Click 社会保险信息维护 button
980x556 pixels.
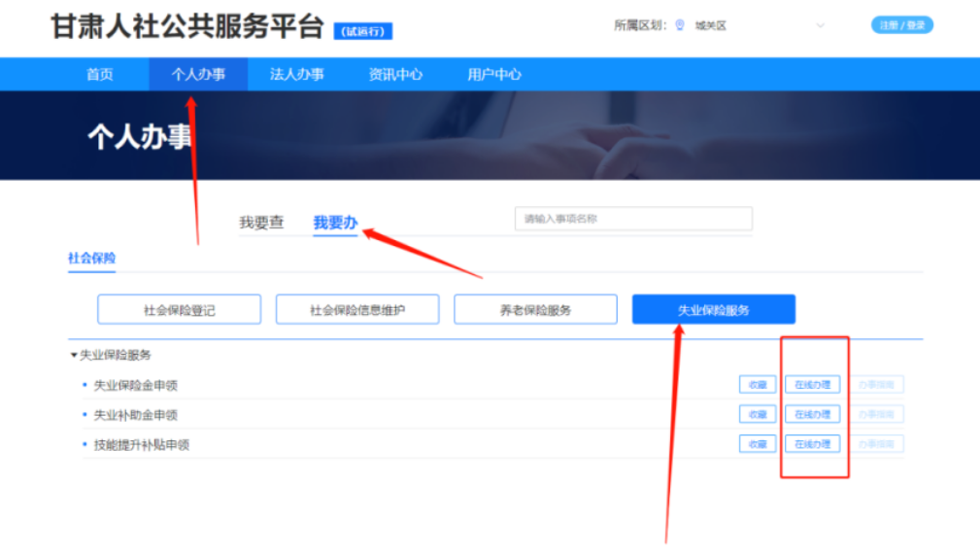click(357, 309)
